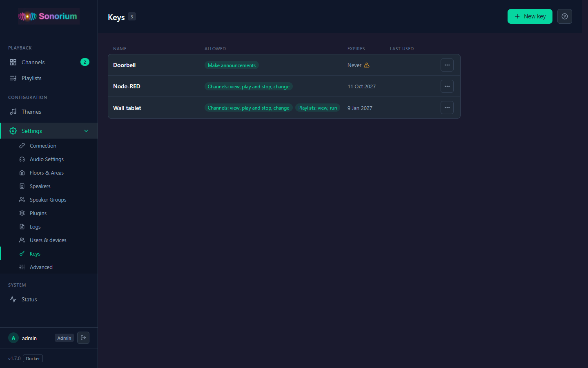Click the Admin role badge
Viewport: 588px width, 368px height.
(x=64, y=338)
